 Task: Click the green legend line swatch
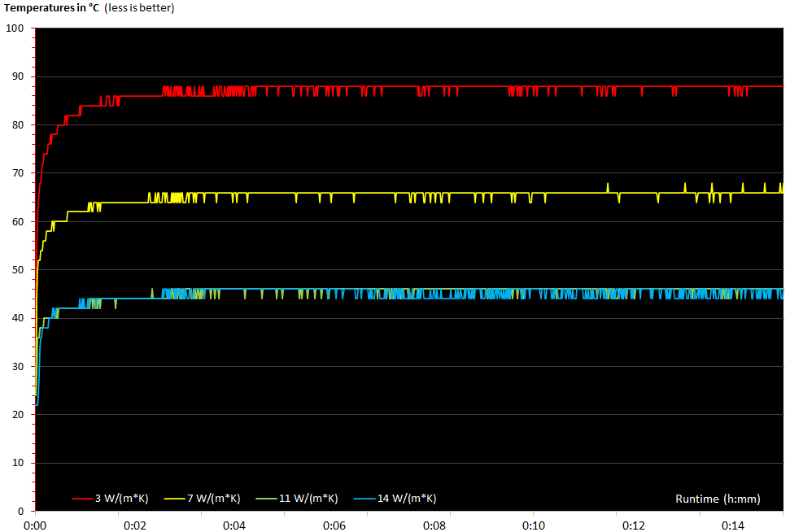pos(266,499)
